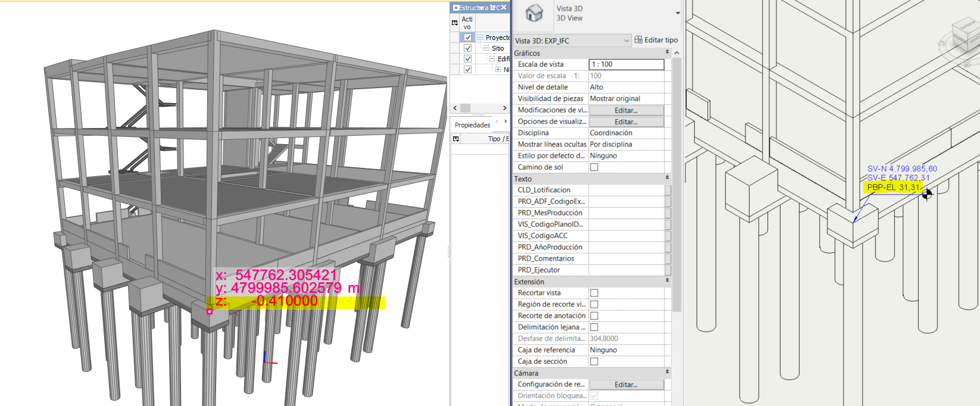The image size is (980, 406).
Task: Click the PRD_Comentarios value cell
Action: point(626,258)
